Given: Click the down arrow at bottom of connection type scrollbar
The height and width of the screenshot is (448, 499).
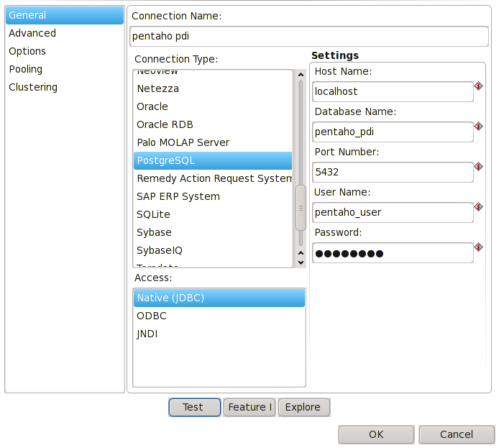Looking at the screenshot, I should (x=301, y=263).
